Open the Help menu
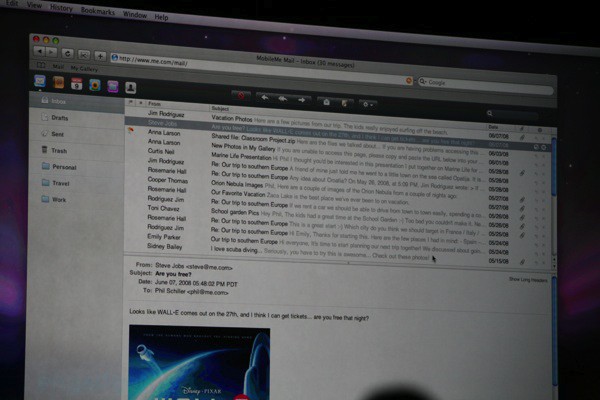 coord(161,17)
